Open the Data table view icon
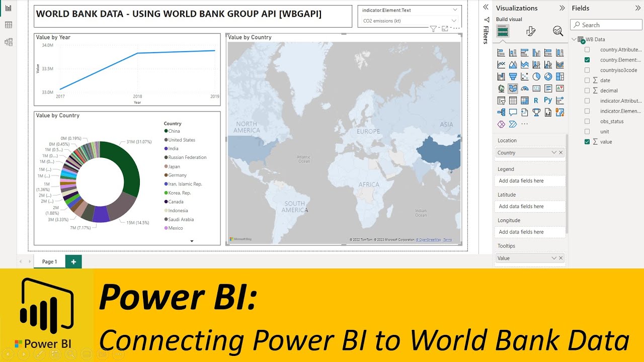This screenshot has height=362, width=644. point(8,25)
